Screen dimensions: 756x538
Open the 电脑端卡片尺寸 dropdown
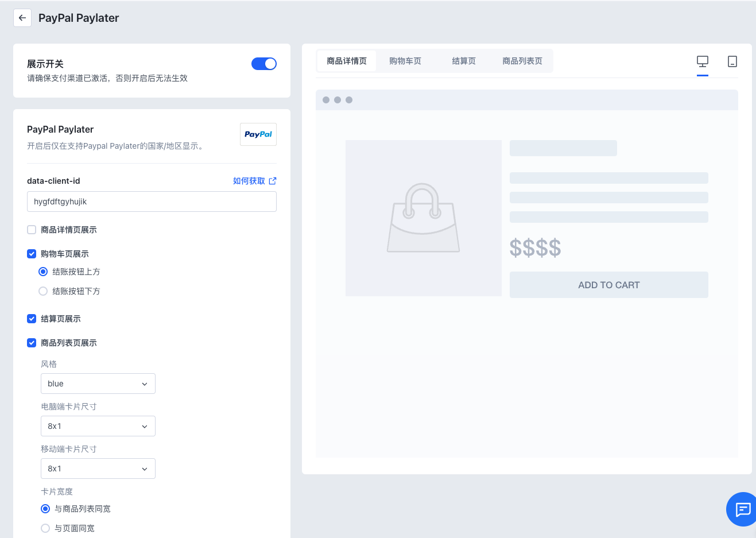coord(98,426)
